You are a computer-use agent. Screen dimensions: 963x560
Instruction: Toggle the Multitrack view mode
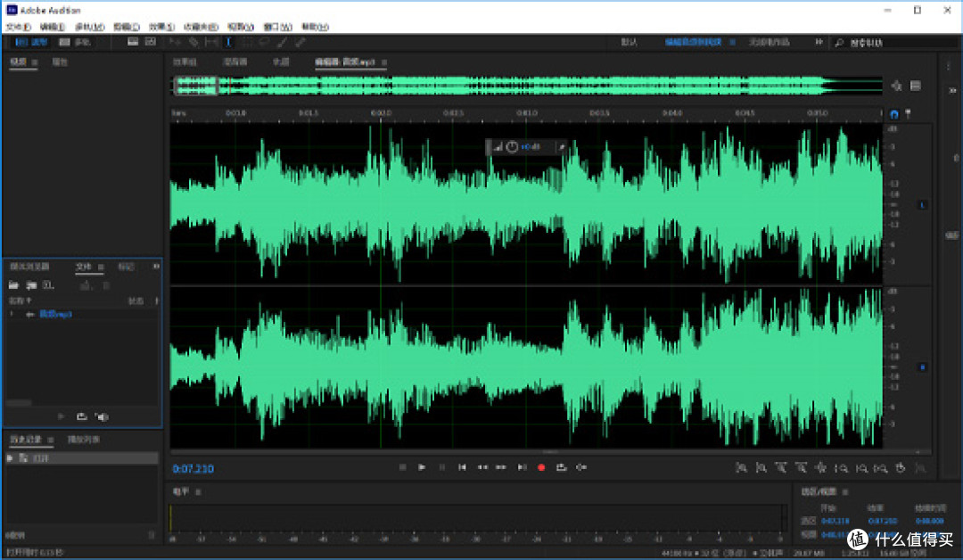[x=74, y=43]
